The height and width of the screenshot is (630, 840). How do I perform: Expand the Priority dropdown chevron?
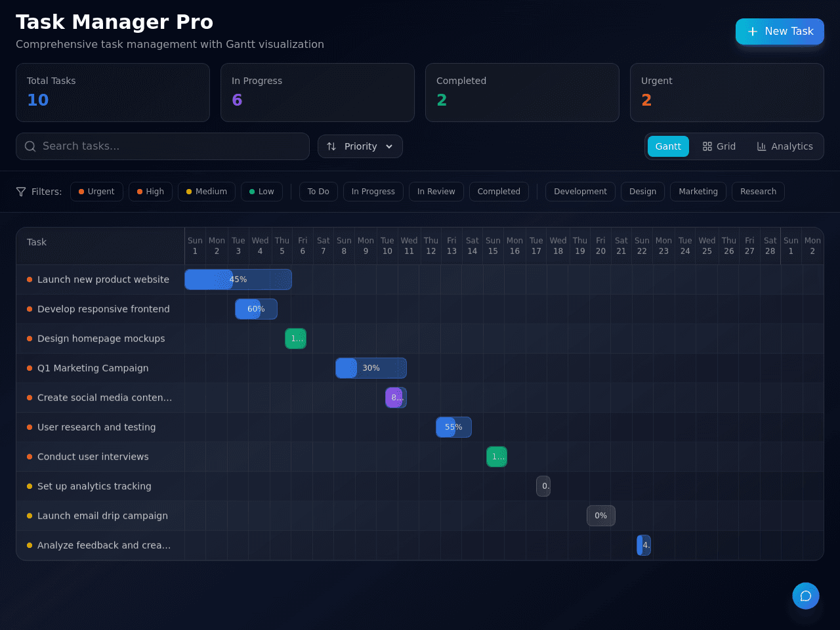click(389, 146)
